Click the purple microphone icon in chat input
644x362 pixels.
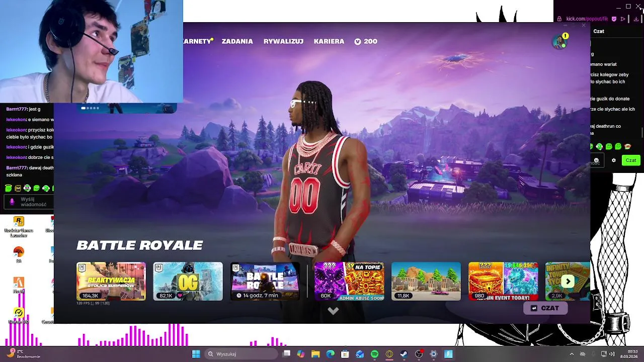point(12,202)
